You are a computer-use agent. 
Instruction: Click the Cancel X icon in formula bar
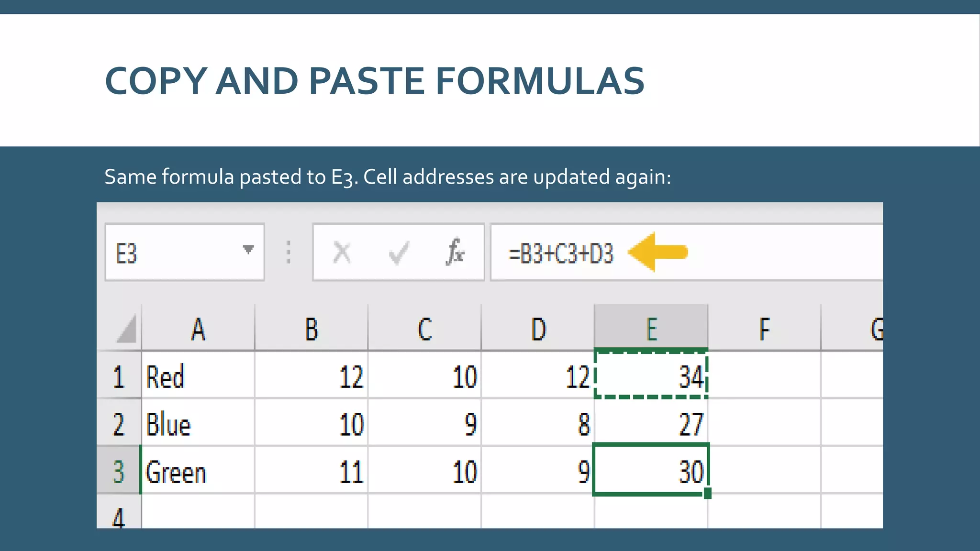coord(342,252)
